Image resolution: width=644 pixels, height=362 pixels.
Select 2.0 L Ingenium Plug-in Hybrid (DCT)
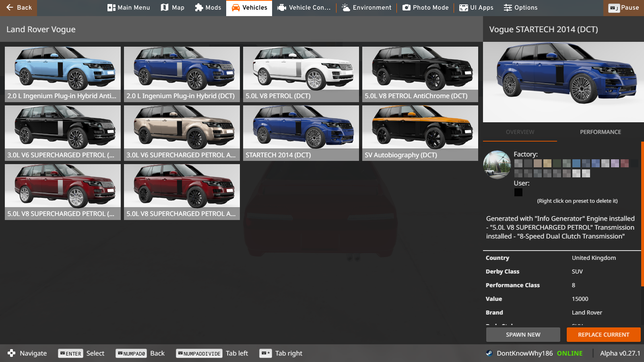point(182,74)
